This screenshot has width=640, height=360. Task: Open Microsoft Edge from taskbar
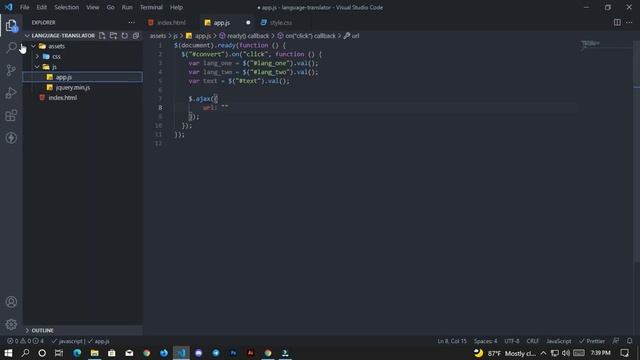tap(77, 353)
